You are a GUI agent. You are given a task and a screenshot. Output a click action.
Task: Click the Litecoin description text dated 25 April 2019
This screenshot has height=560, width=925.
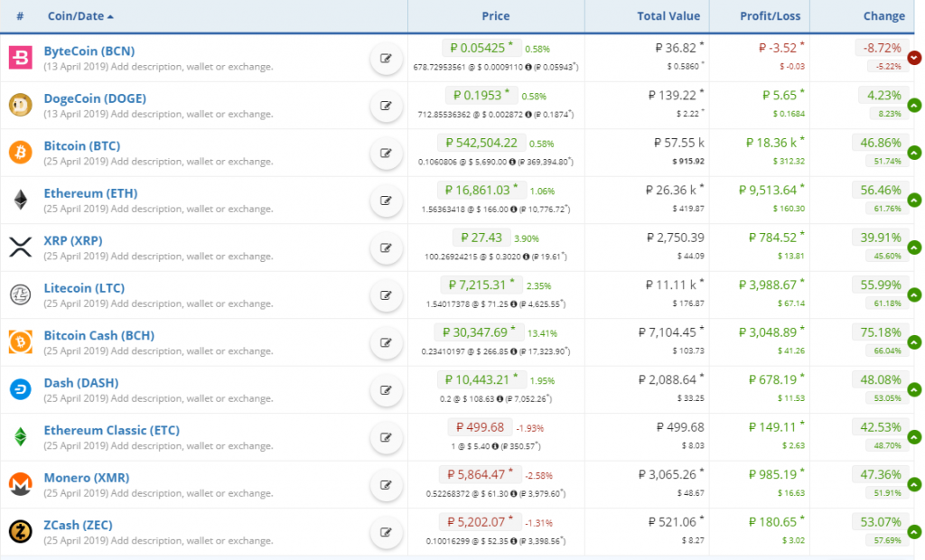coord(158,303)
